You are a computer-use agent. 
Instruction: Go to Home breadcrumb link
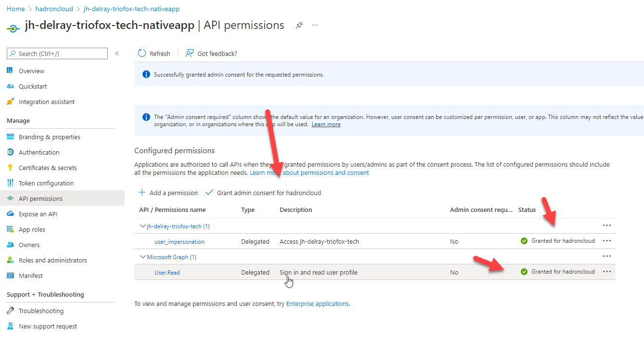click(x=16, y=9)
